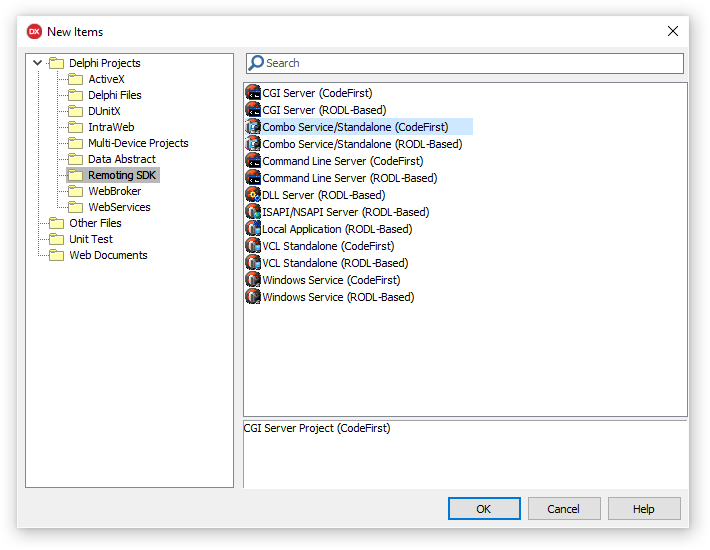Select VCL Standalone (CodeFirst) template
Image resolution: width=710 pixels, height=550 pixels.
328,246
